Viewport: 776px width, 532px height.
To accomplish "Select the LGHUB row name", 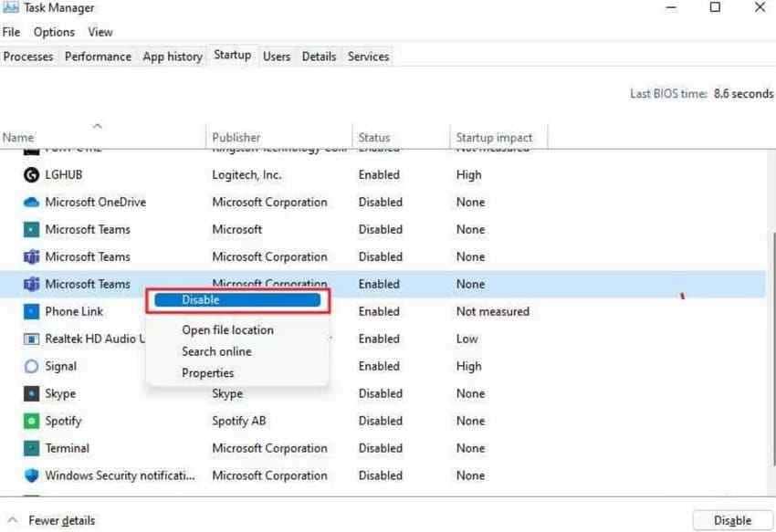I will 64,174.
